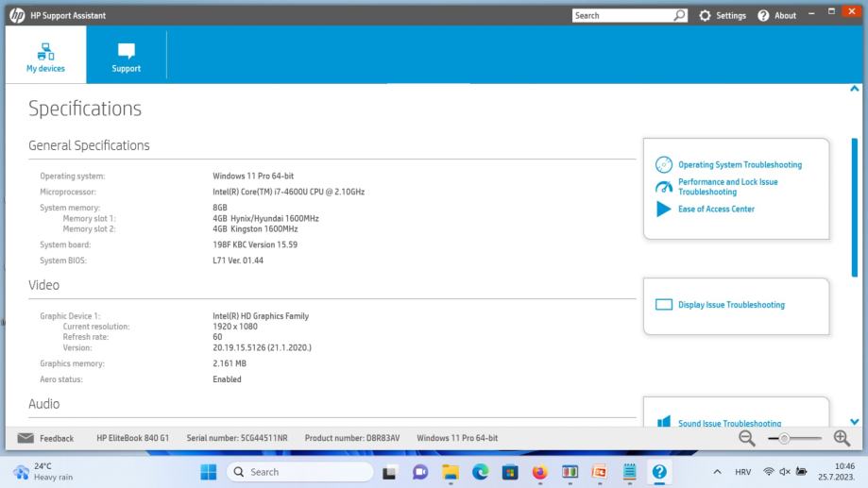Viewport: 868px width, 488px height.
Task: Click the HP EliteBook 840 G1 status text
Action: click(x=133, y=438)
